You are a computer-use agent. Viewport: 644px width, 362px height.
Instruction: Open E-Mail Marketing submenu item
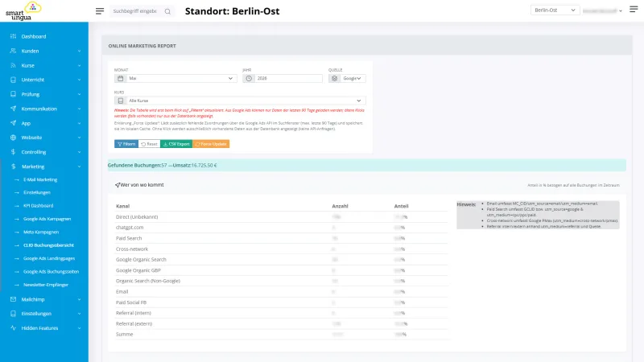pos(40,179)
